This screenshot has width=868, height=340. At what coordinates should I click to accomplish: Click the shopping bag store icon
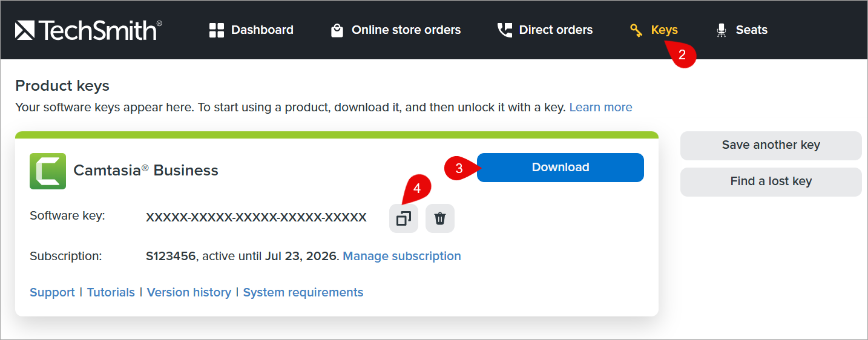(337, 30)
